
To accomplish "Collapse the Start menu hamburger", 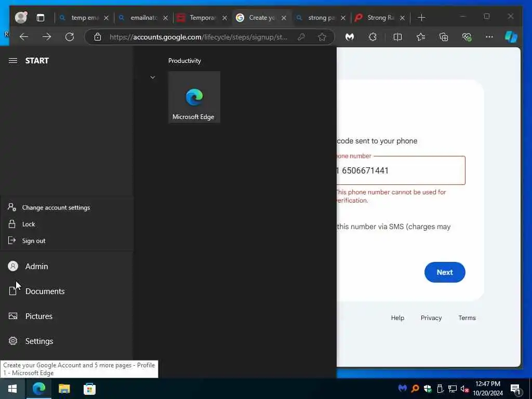I will pos(13,61).
